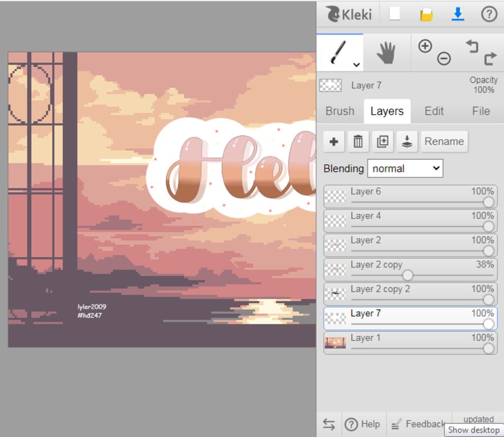This screenshot has height=437, width=504.
Task: Click the Rename button
Action: click(444, 141)
